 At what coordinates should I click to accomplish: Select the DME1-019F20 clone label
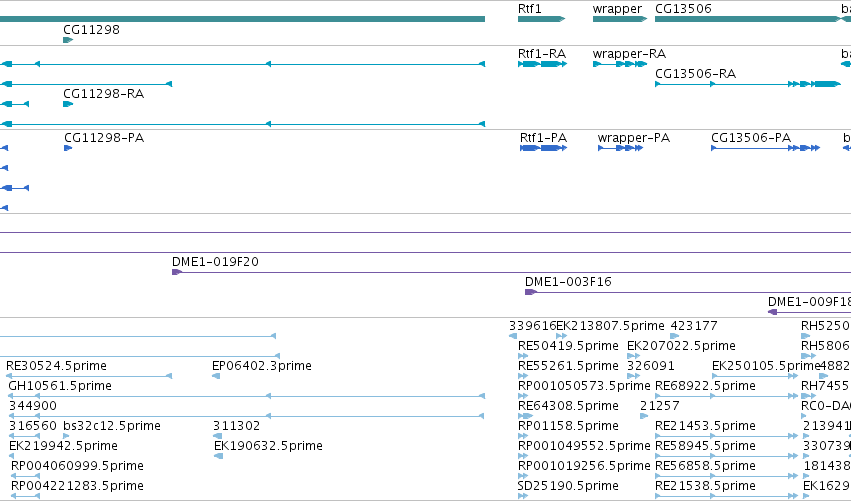[x=215, y=262]
